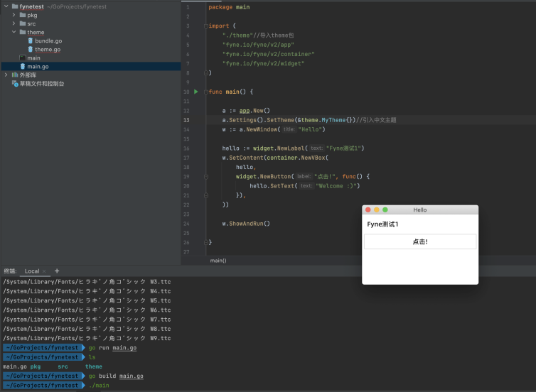Screen dimensions: 536x392
Task: Click the Fyne测试1 label in the Hello window
Action: coord(382,224)
